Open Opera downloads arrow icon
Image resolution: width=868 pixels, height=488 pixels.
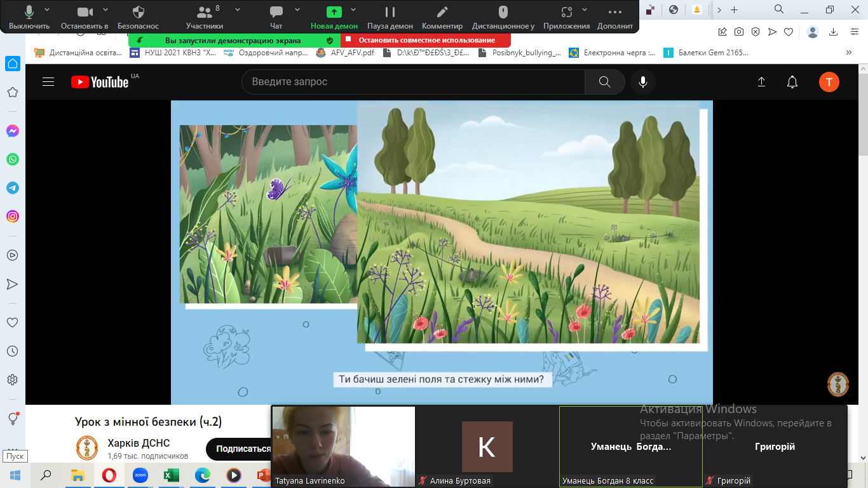pyautogui.click(x=833, y=32)
